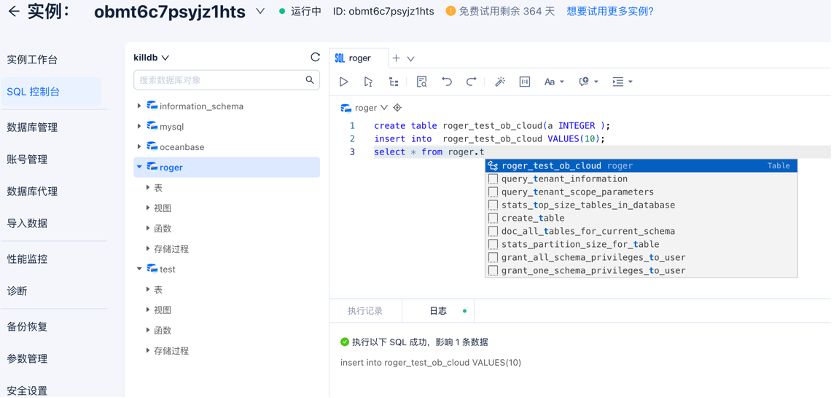This screenshot has width=832, height=398.
Task: Pick the stats_partition_size_for_table suggestion
Action: (x=641, y=244)
